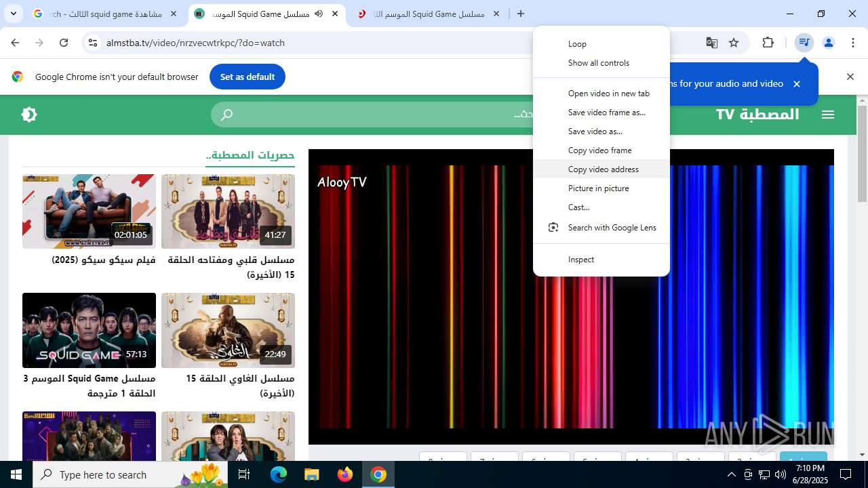Open the Extensions puzzle icon

point(768,43)
